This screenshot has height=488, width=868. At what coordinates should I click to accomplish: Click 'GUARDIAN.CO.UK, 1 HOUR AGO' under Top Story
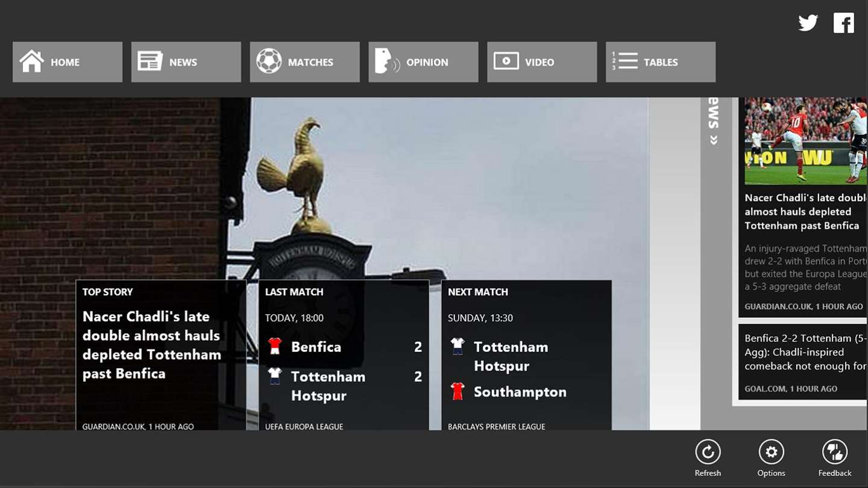tap(138, 427)
